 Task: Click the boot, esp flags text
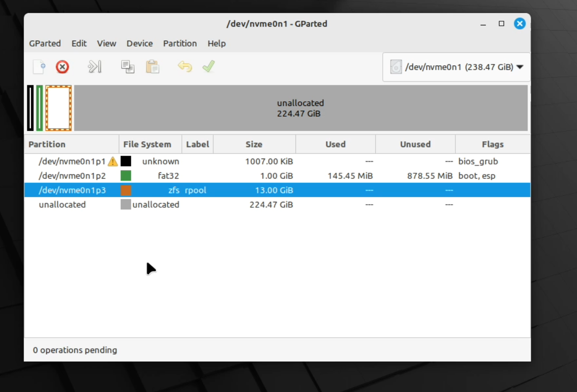(477, 176)
